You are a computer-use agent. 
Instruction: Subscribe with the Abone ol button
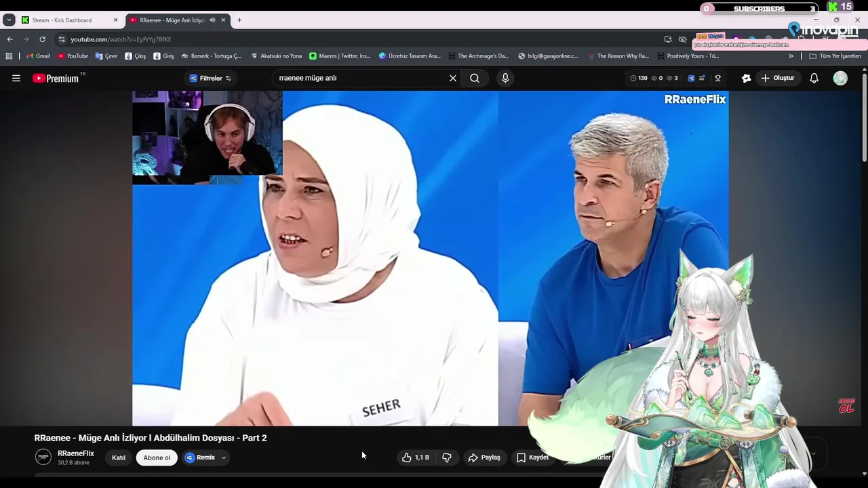tap(157, 457)
